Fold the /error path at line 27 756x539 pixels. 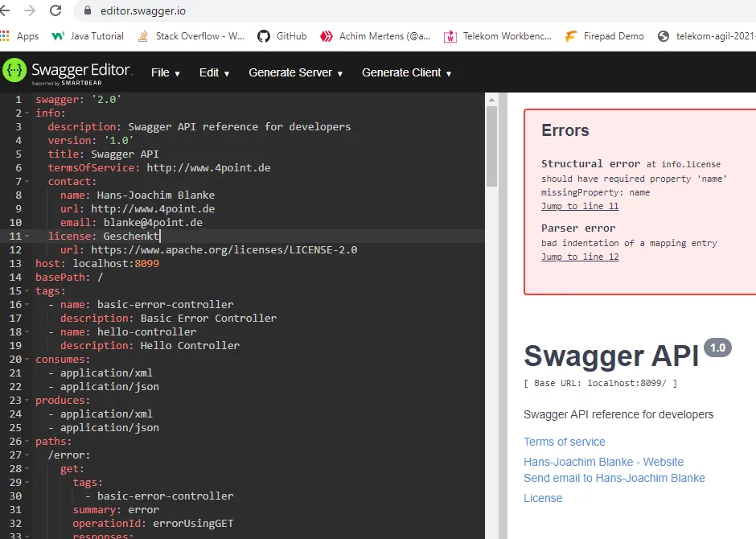27,455
